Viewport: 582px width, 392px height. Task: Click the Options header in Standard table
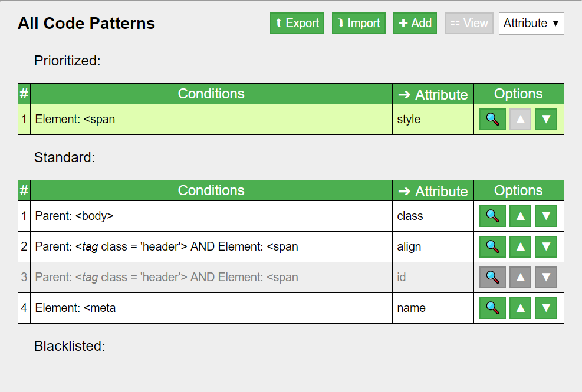click(518, 191)
